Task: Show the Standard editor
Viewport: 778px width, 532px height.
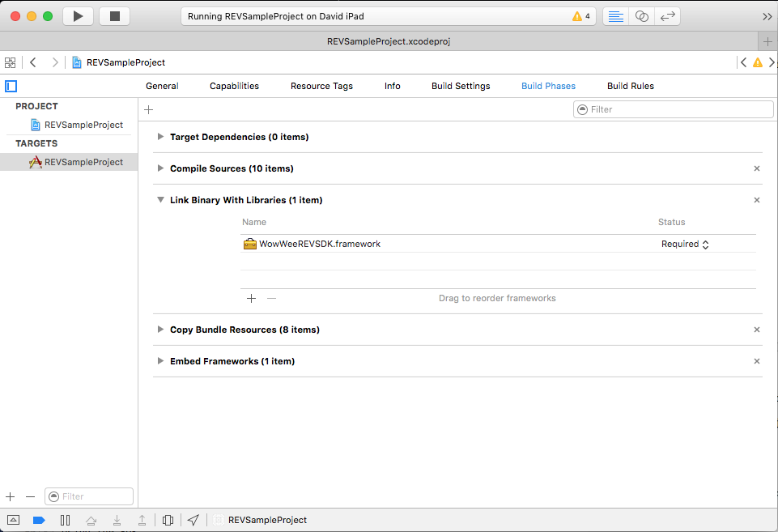Action: pos(616,16)
